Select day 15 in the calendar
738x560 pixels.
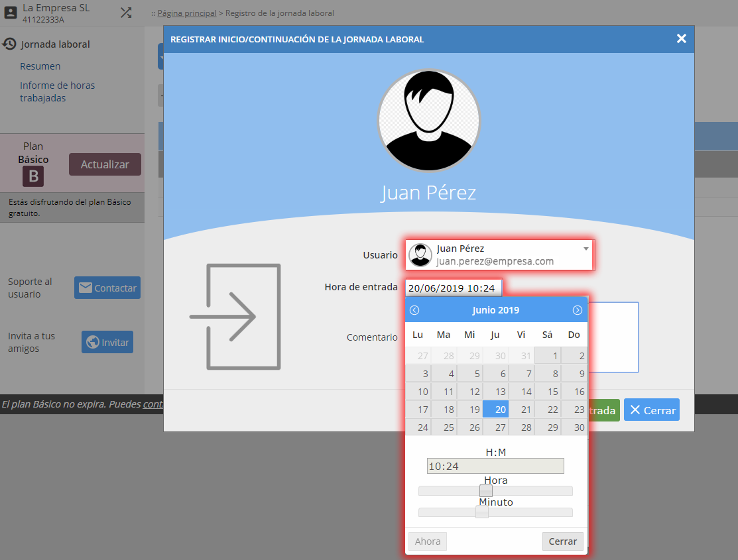coord(548,392)
